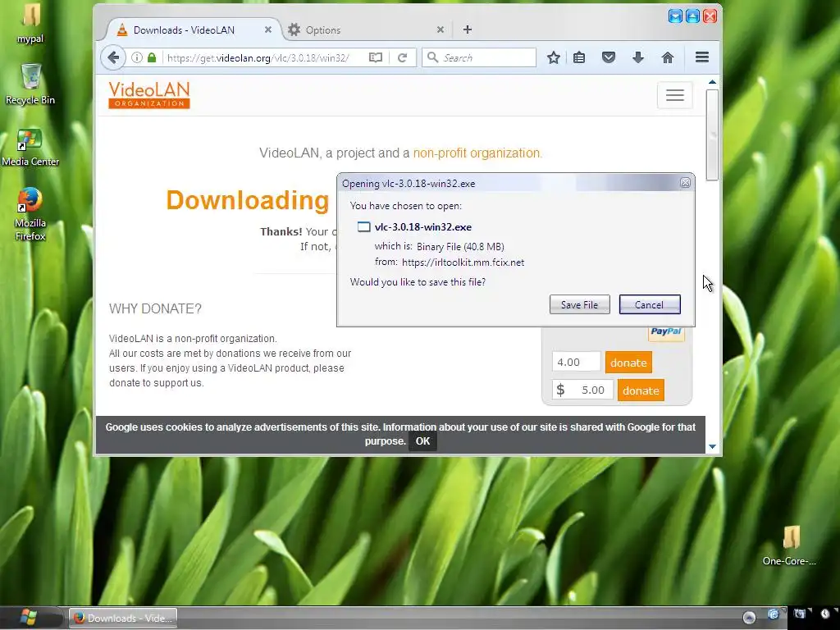Close the Opening vlc-3.0.18-win32.exe dialog
840x630 pixels.
click(x=685, y=183)
